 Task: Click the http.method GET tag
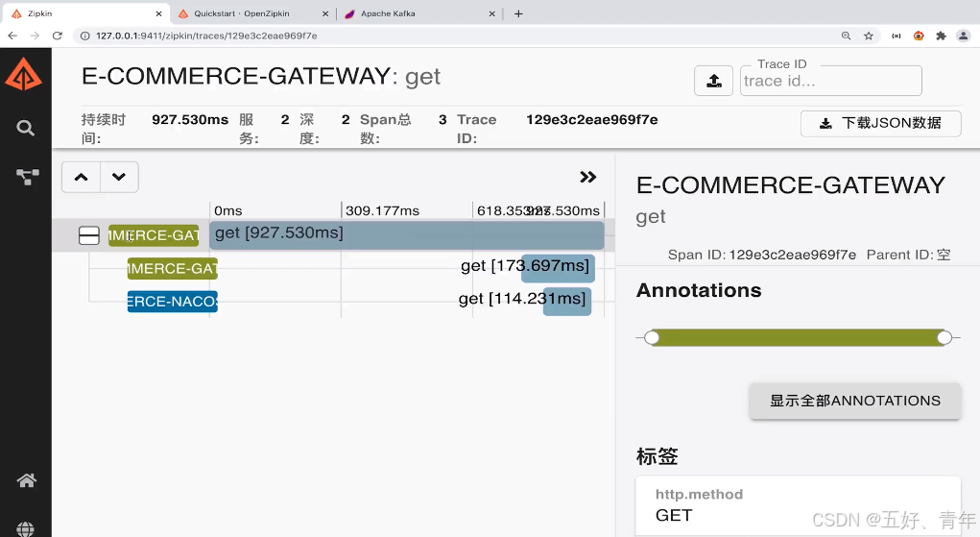tap(799, 505)
